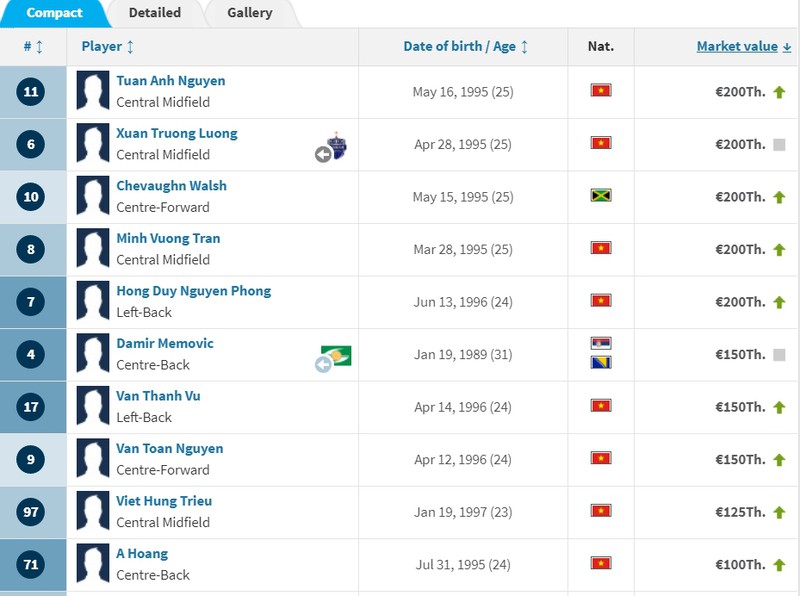Open Minh Vuong Tran player profile
The width and height of the screenshot is (800, 596).
168,238
